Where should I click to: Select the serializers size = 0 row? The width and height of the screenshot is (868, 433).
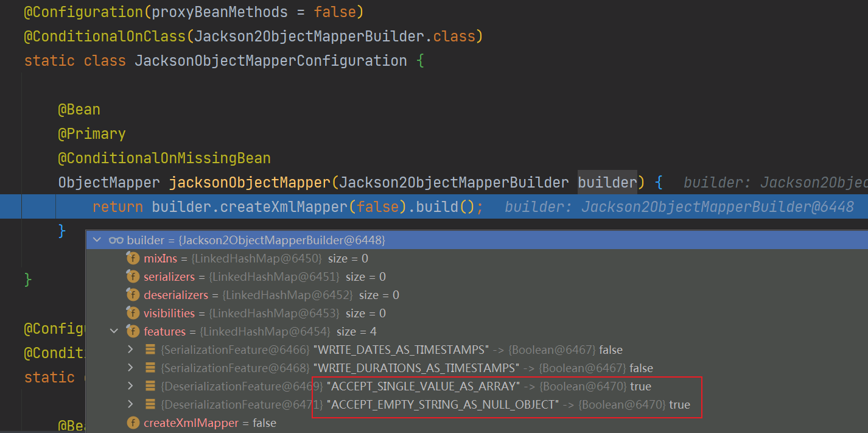click(x=477, y=276)
